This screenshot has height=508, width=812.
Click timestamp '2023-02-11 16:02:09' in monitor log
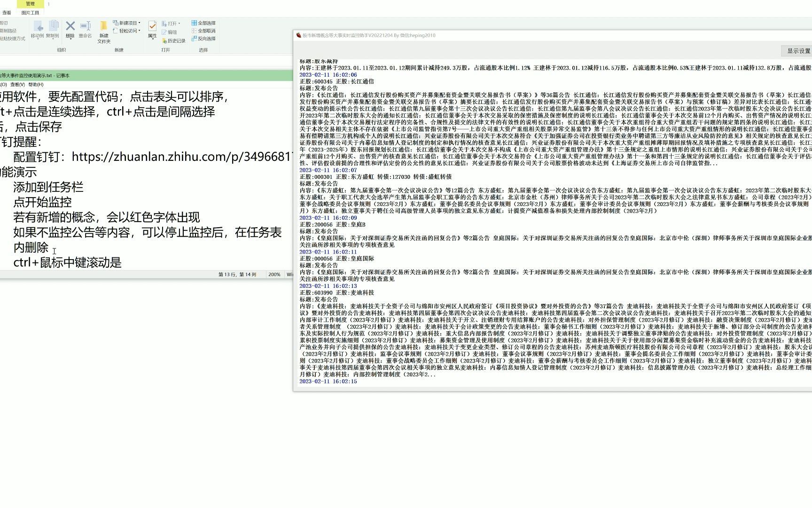click(328, 218)
